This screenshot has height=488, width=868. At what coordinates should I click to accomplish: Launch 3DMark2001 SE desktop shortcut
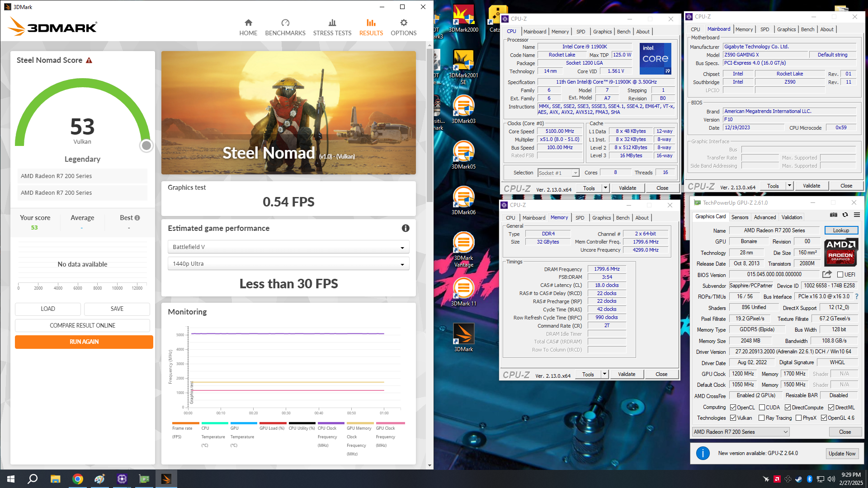(x=463, y=67)
